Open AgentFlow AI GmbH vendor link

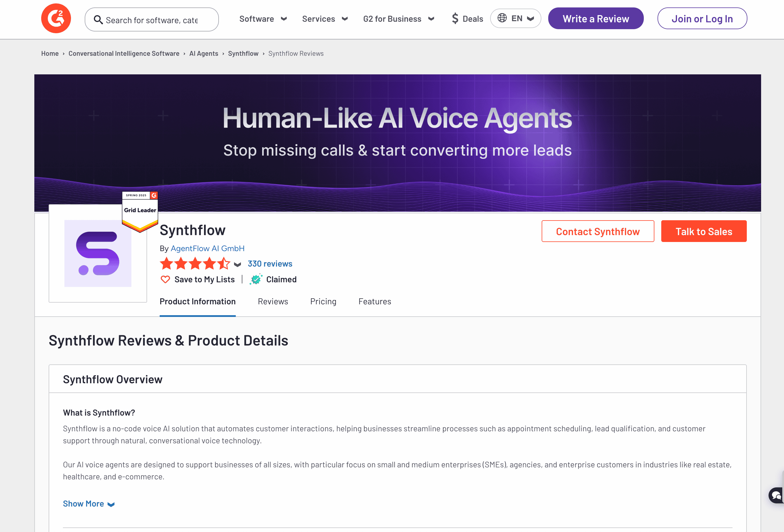tap(207, 249)
